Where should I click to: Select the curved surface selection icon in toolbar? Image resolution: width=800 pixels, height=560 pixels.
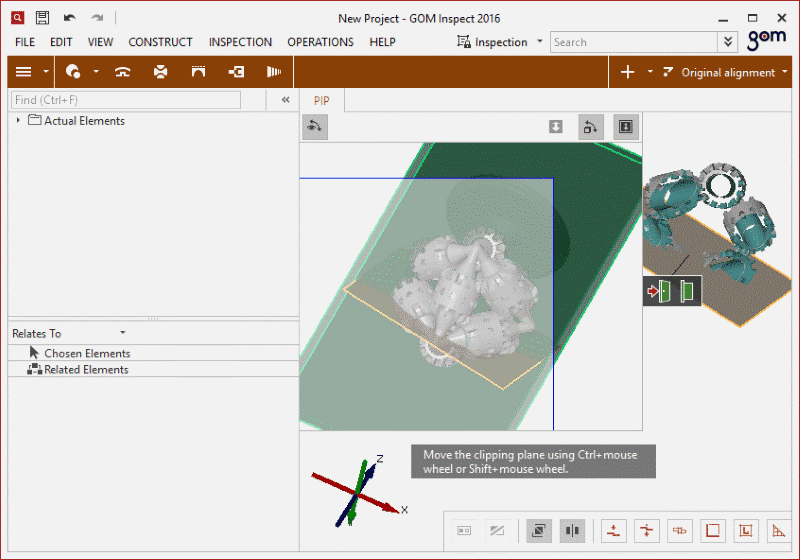(x=122, y=72)
